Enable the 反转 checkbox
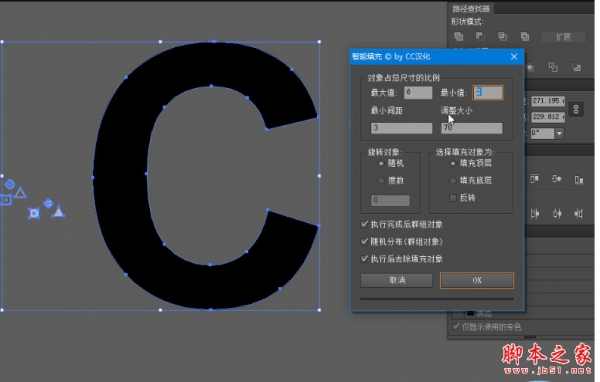Screen dimensions: 600x382 pos(453,198)
